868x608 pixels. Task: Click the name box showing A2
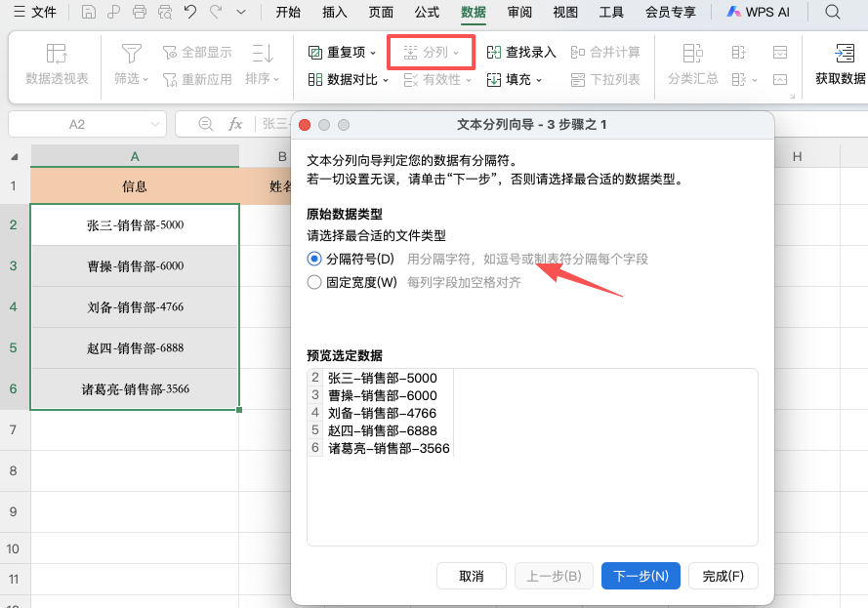click(77, 125)
